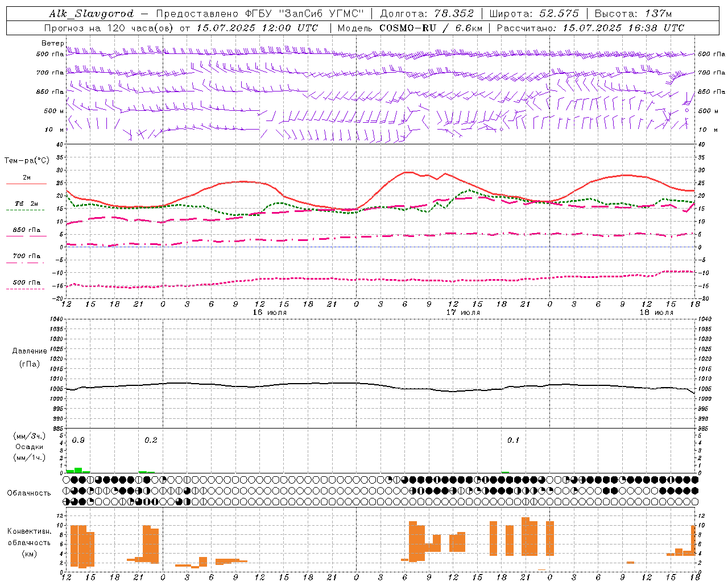Click the 0.2 precipitation amount value
This screenshot has height=582, width=728.
[151, 440]
